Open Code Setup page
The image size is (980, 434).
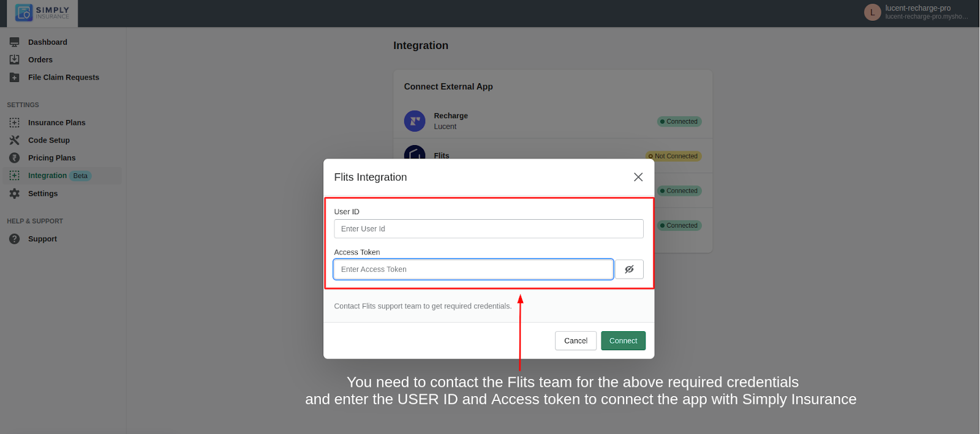(49, 140)
